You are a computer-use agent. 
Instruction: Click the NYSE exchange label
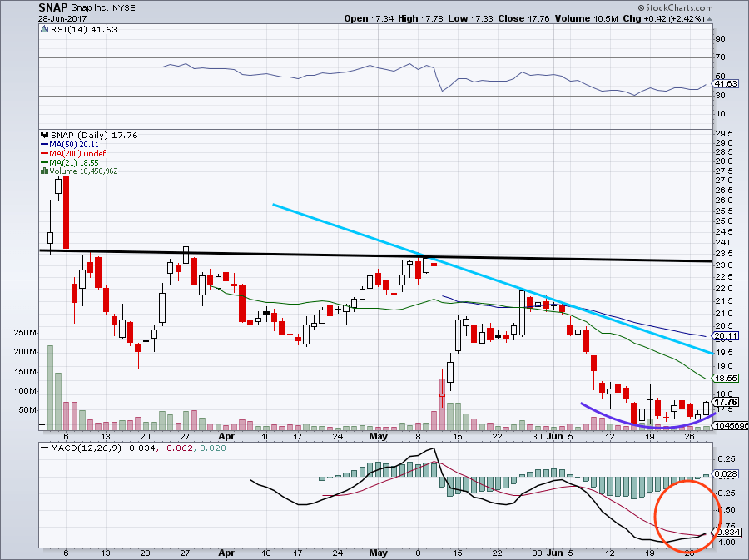point(124,8)
